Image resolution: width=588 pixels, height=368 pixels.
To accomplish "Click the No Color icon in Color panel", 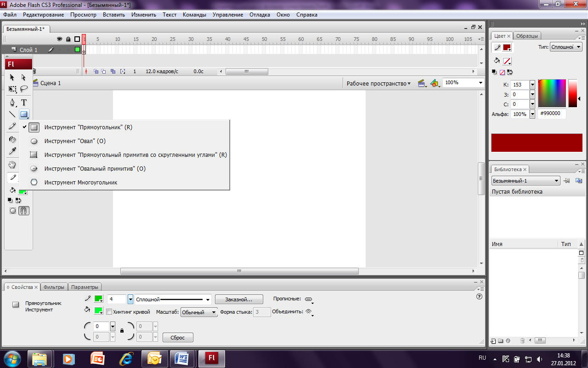I will pos(503,72).
